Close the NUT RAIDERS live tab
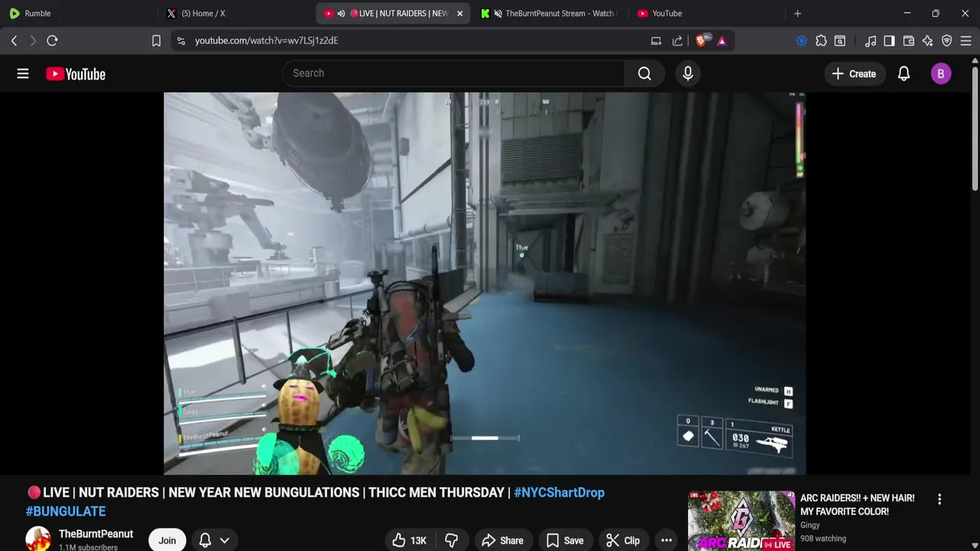This screenshot has width=980, height=551. coord(459,13)
